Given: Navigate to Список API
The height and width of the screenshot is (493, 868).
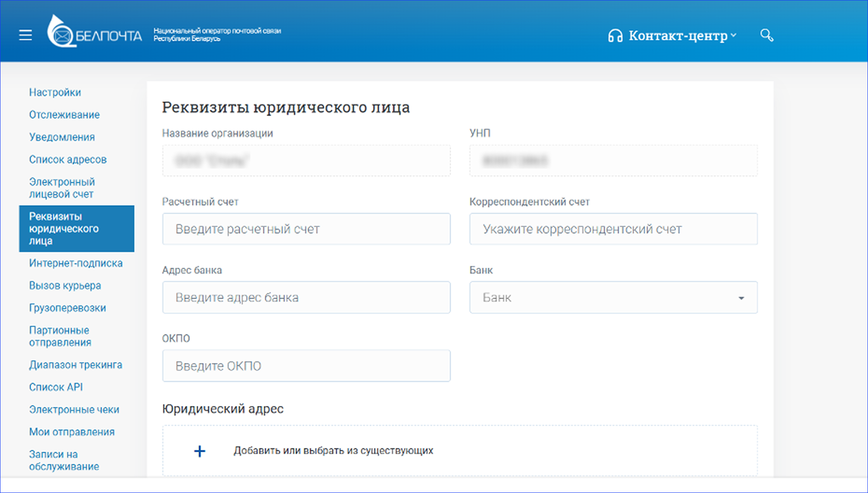Looking at the screenshot, I should tap(56, 387).
